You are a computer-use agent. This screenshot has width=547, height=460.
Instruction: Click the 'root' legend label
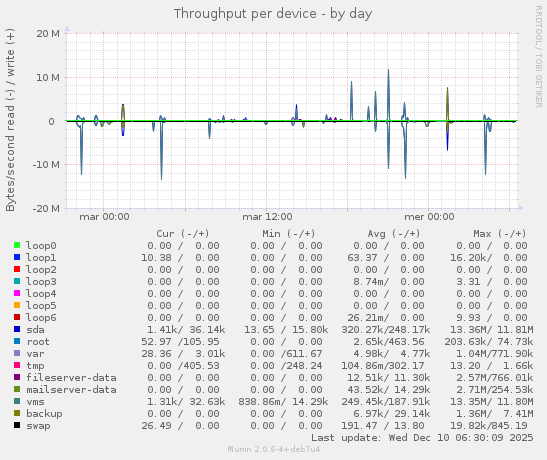coord(38,341)
